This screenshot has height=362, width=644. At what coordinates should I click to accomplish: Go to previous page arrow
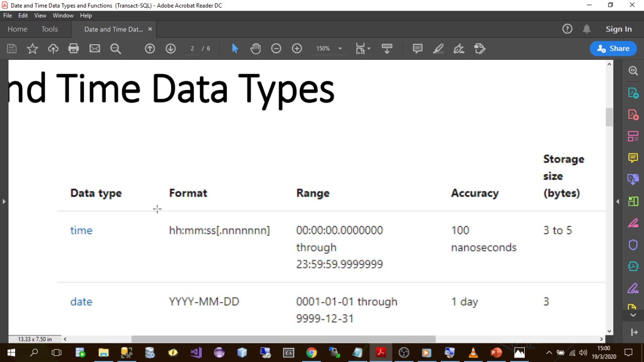[150, 49]
